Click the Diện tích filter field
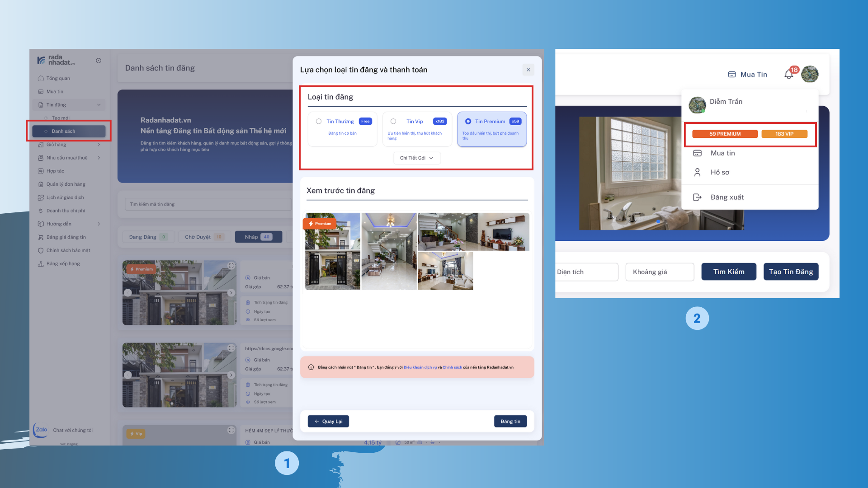The height and width of the screenshot is (488, 868). click(586, 272)
